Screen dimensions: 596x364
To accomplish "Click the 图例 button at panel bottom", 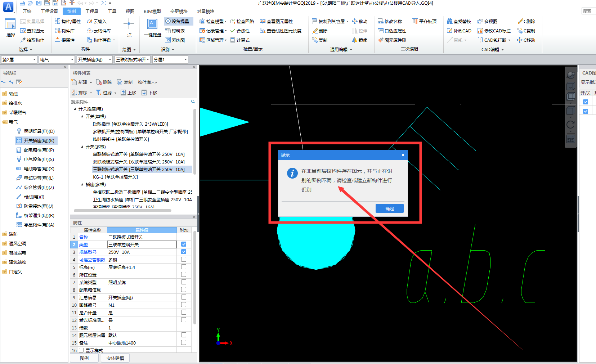I will tap(84, 358).
